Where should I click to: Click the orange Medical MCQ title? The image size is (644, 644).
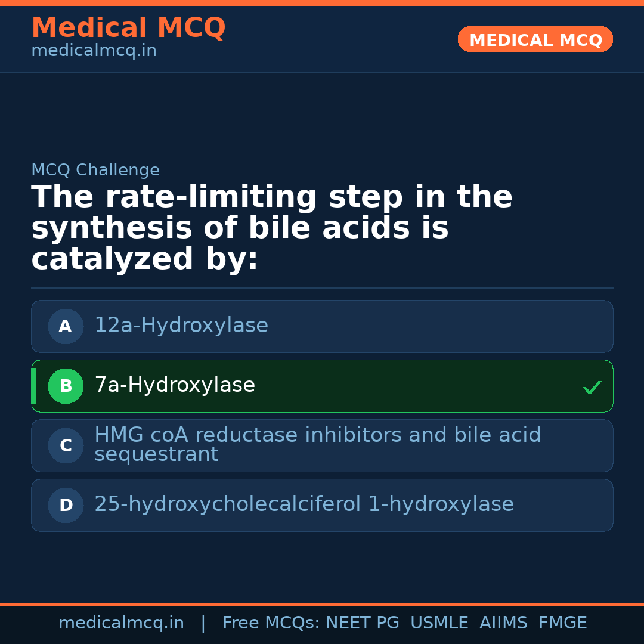[128, 28]
